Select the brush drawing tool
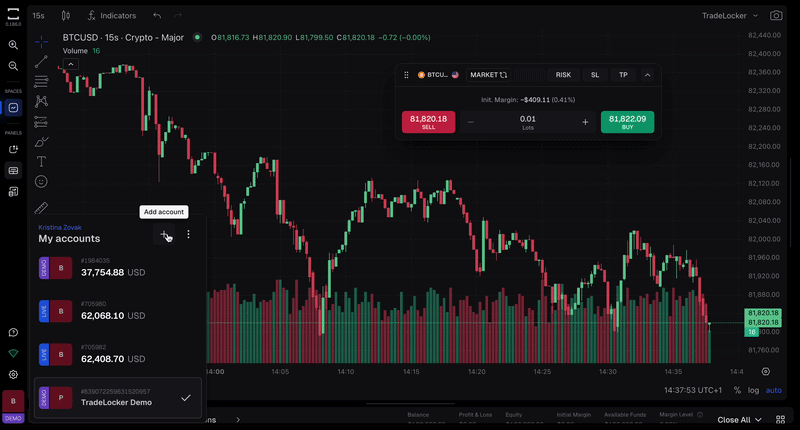This screenshot has height=430, width=800. click(41, 142)
